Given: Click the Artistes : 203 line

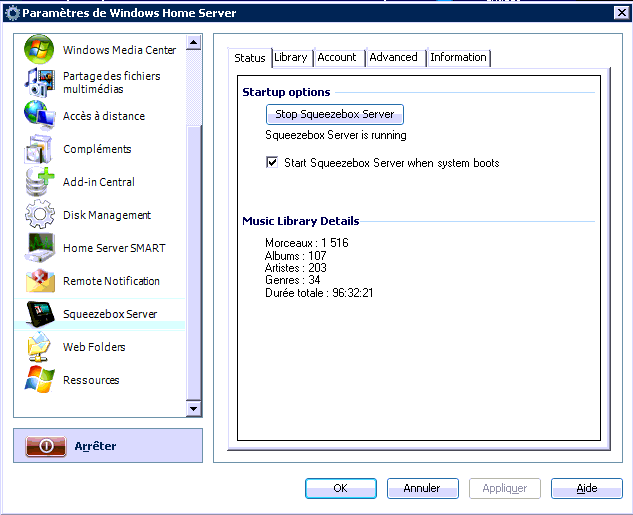Looking at the screenshot, I should tap(296, 268).
